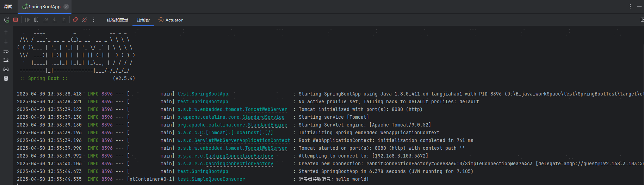Click test.SimpleQueueConsumer logger name
This screenshot has height=185, width=644.
click(x=211, y=179)
